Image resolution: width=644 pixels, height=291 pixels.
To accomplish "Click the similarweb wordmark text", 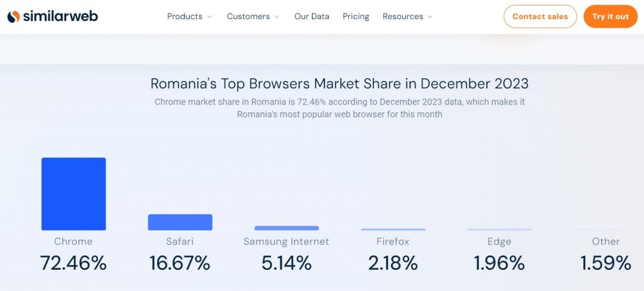I will click(60, 16).
